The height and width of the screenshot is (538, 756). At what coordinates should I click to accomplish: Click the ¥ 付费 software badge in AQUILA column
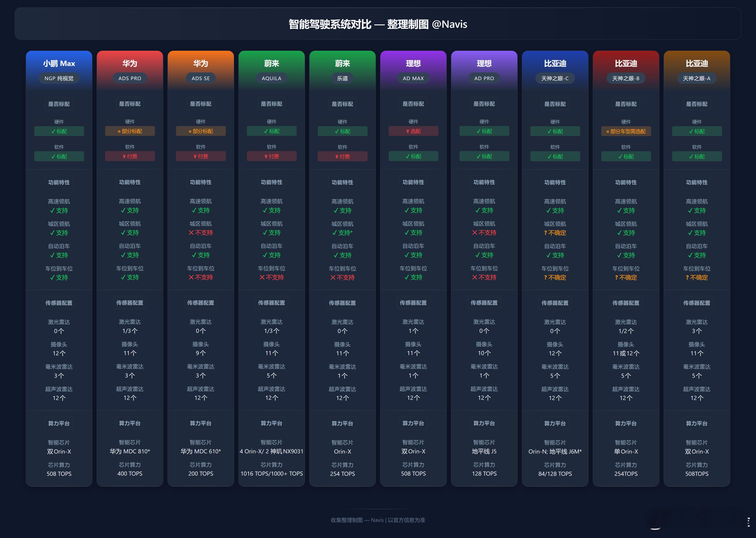[271, 156]
